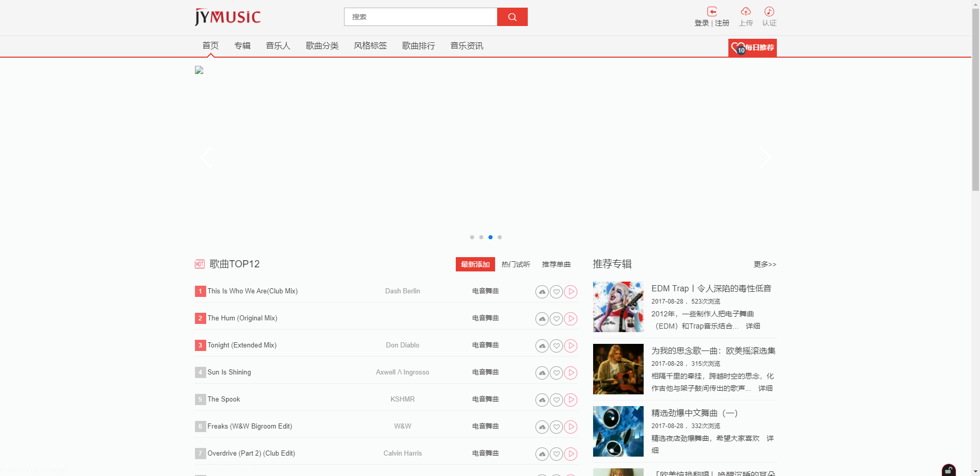The width and height of the screenshot is (980, 476).
Task: Open the 音乐资讯 nav item
Action: (x=467, y=46)
